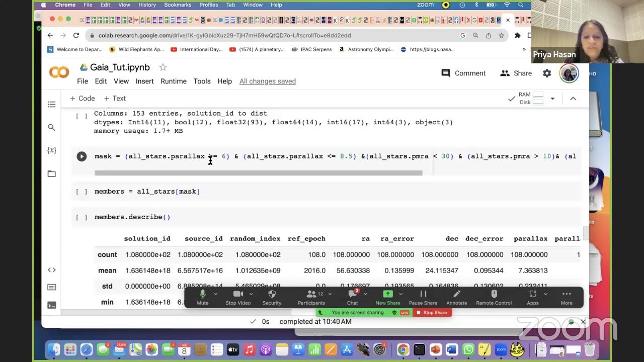Click the Comment button
The width and height of the screenshot is (644, 362).
click(x=463, y=73)
